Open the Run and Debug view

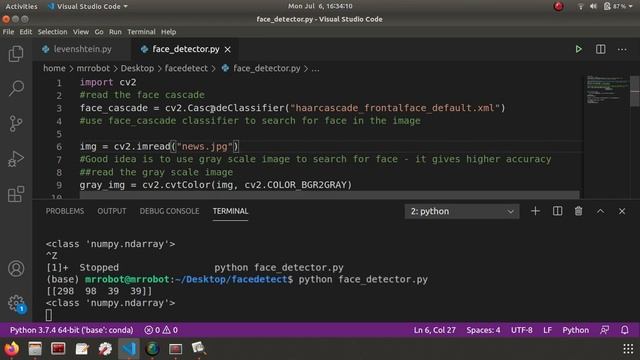tap(16, 159)
